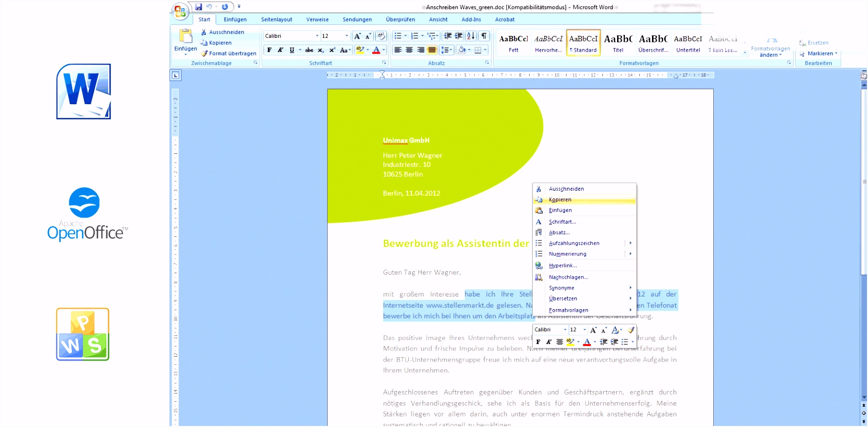The image size is (868, 427).
Task: Click the vertical scrollbar down arrow
Action: point(864,398)
